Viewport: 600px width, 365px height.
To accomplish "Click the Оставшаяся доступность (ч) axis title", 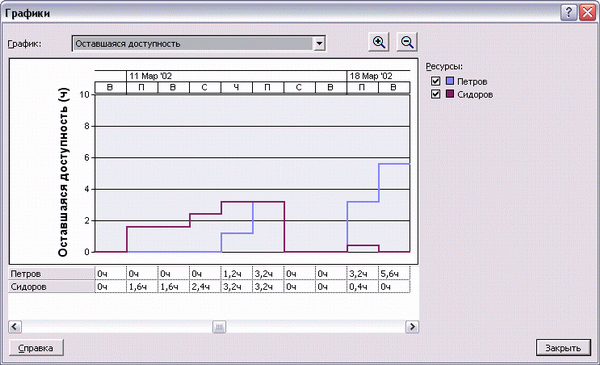I will tap(63, 172).
